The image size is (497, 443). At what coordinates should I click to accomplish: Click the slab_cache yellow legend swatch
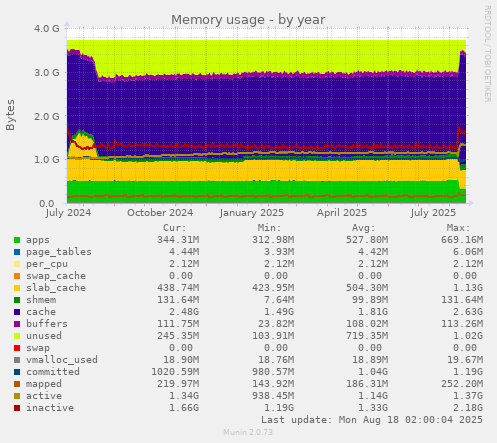(17, 288)
